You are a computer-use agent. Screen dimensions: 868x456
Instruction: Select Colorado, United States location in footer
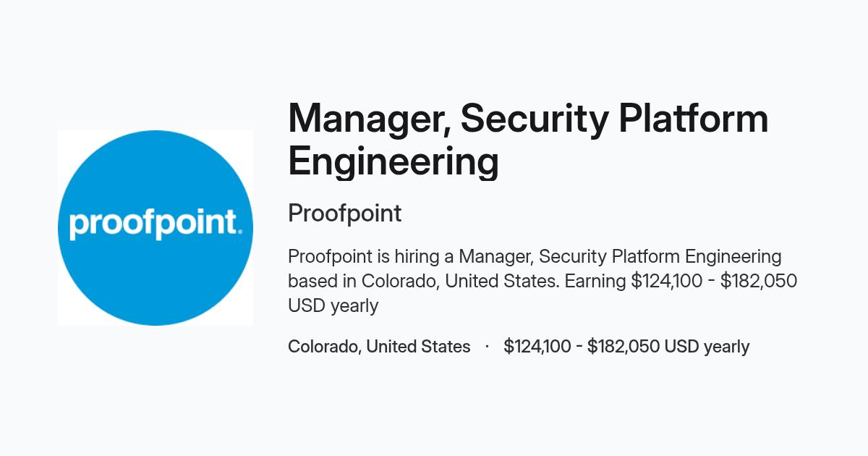(379, 347)
